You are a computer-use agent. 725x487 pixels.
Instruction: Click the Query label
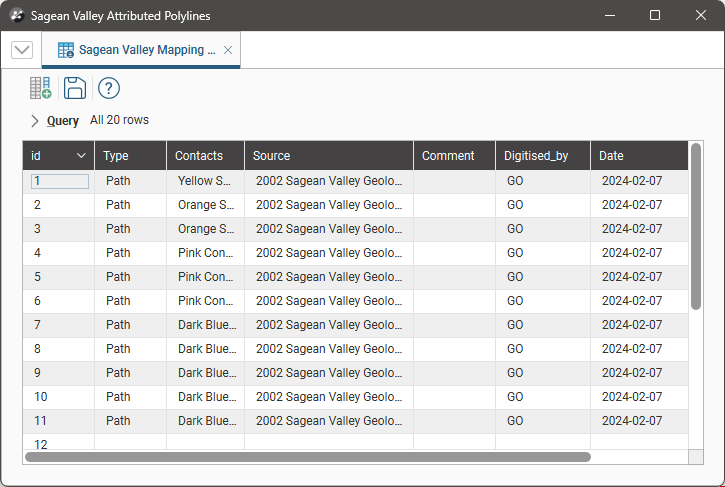(62, 121)
